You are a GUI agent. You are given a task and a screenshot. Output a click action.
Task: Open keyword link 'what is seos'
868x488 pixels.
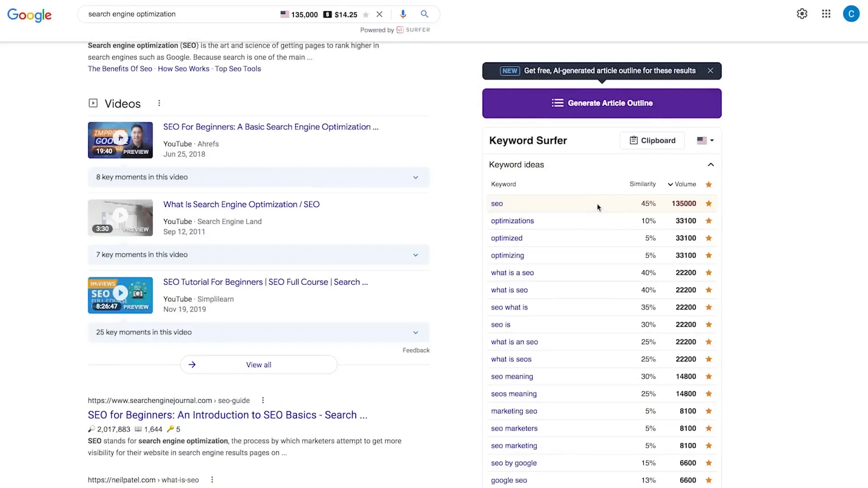tap(511, 359)
